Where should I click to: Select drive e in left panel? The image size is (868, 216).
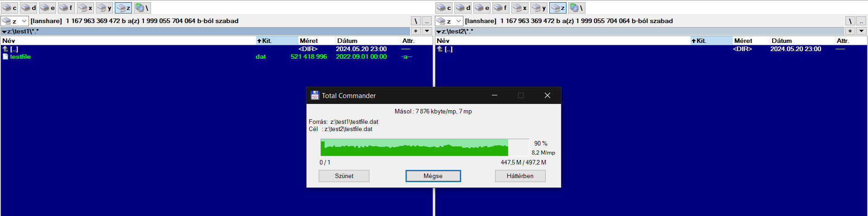pos(47,8)
